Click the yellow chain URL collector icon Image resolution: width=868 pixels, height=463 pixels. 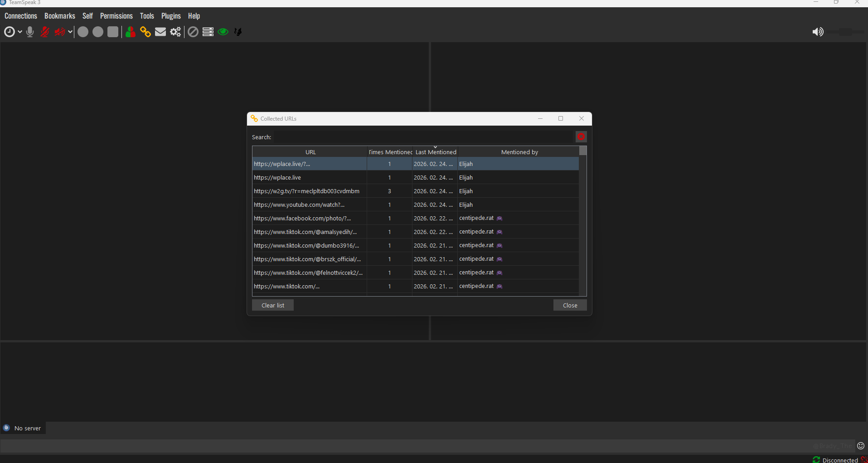coord(145,32)
